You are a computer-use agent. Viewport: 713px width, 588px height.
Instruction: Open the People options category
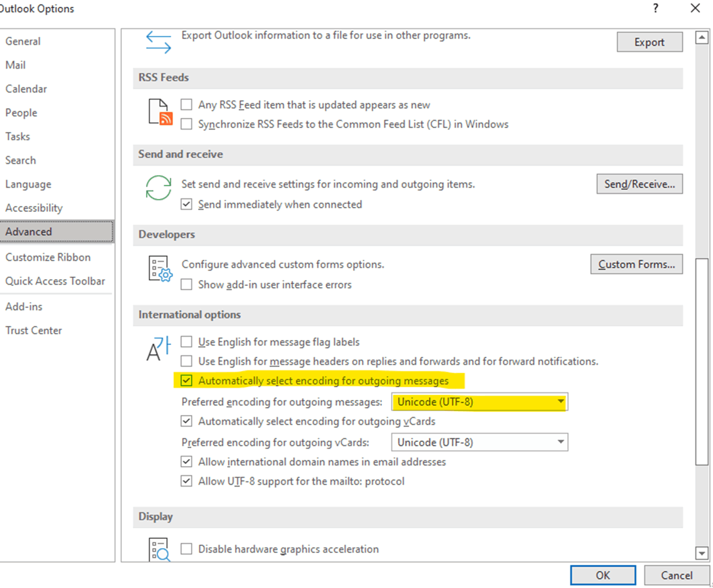pos(56,113)
